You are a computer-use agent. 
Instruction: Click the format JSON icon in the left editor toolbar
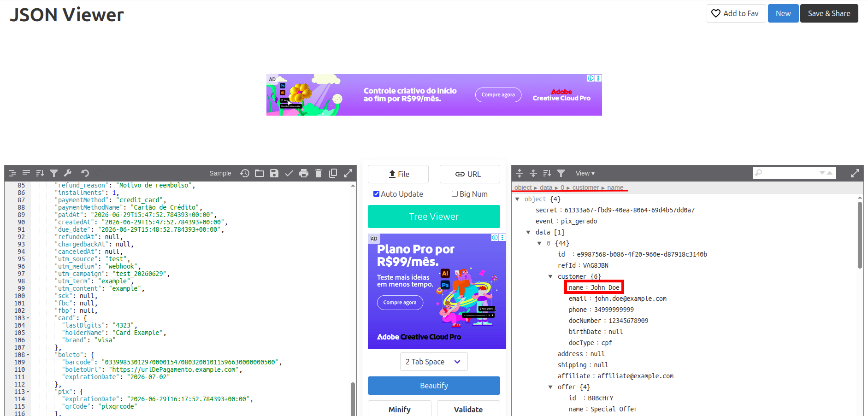[x=12, y=173]
